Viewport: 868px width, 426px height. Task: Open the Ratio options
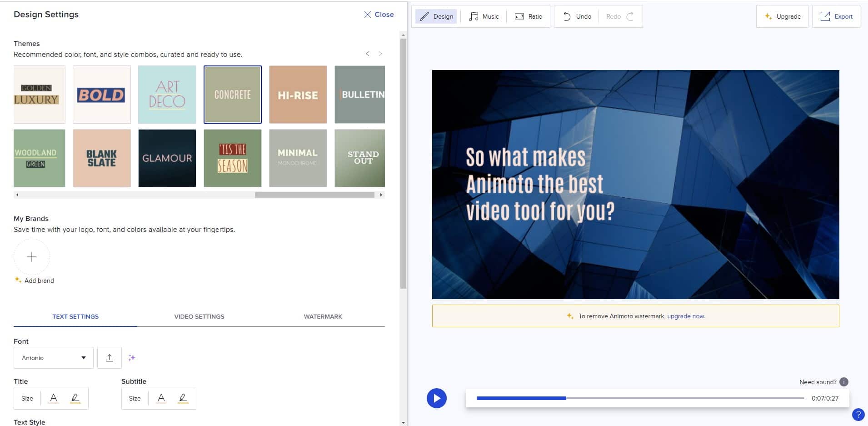coord(529,16)
